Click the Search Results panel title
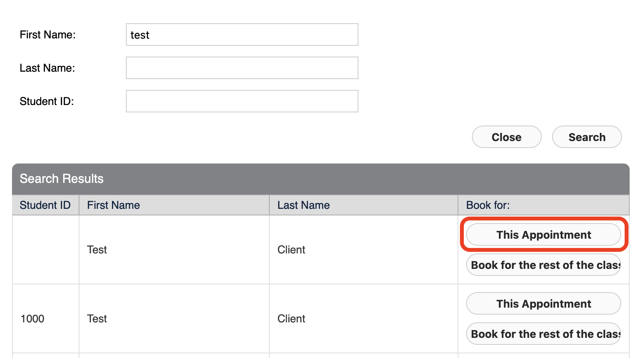Image resolution: width=644 pixels, height=358 pixels. tap(62, 179)
